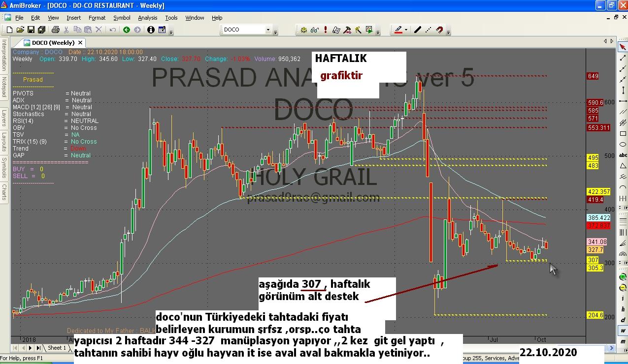This screenshot has height=364, width=628.
Task: Go back with green left arrow
Action: [x=127, y=30]
